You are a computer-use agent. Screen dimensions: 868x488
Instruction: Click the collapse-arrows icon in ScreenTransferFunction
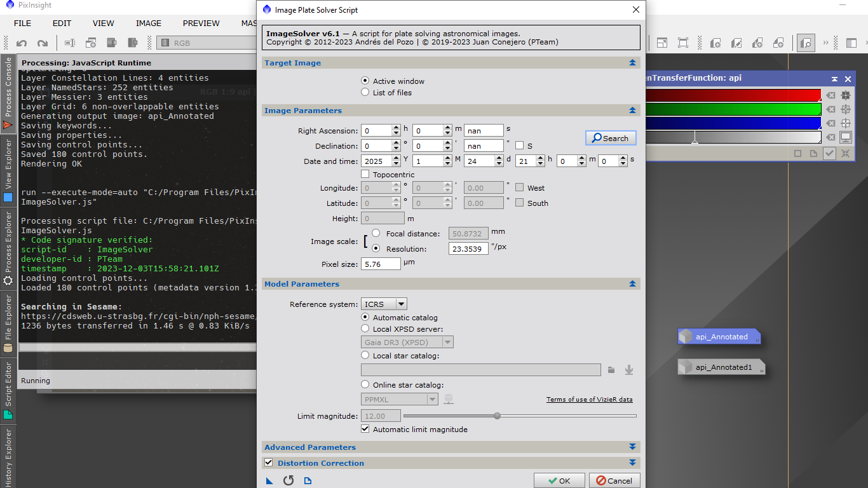(846, 153)
